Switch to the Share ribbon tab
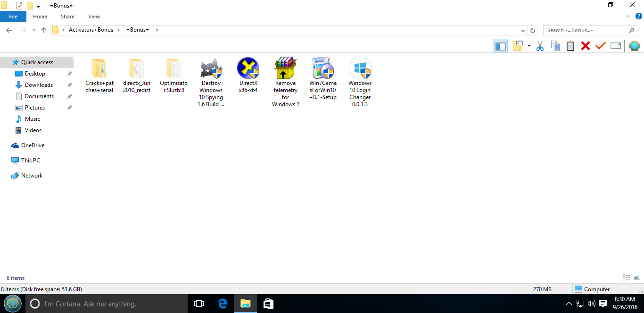Image resolution: width=644 pixels, height=313 pixels. pos(67,17)
